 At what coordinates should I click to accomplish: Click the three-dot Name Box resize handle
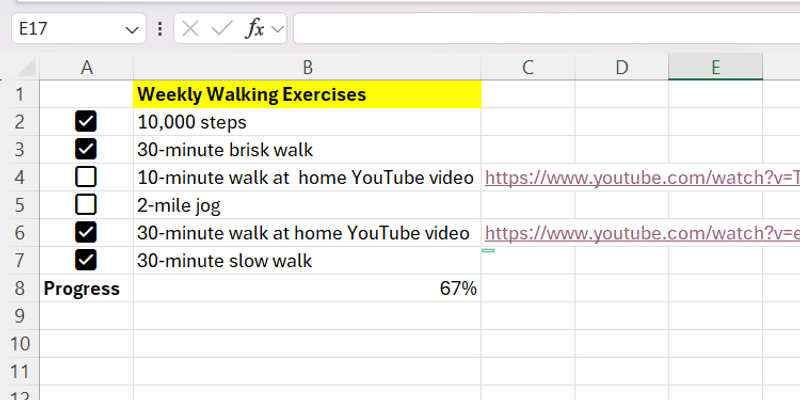(160, 29)
